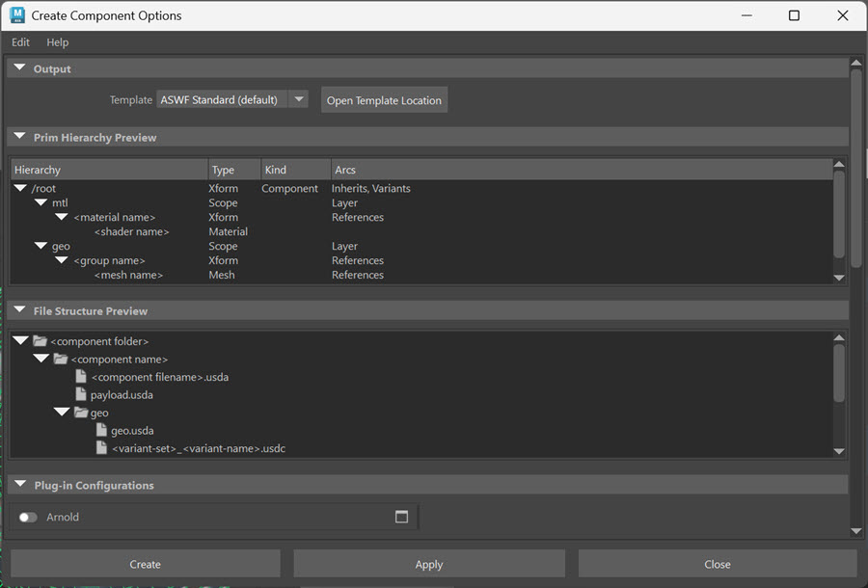The height and width of the screenshot is (588, 868).
Task: Open the Template dropdown
Action: coord(299,98)
